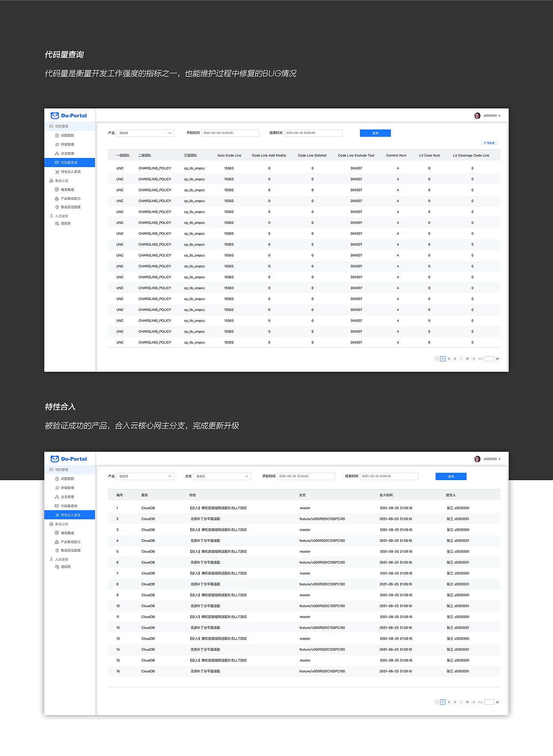Click the 代码量查询 icon in the bottom panel sidebar
The image size is (553, 756).
point(57,506)
